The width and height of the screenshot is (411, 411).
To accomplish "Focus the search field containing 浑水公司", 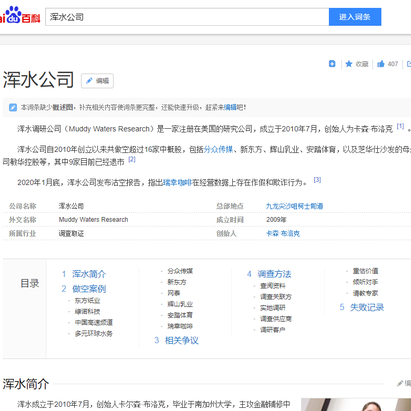I will coord(187,17).
